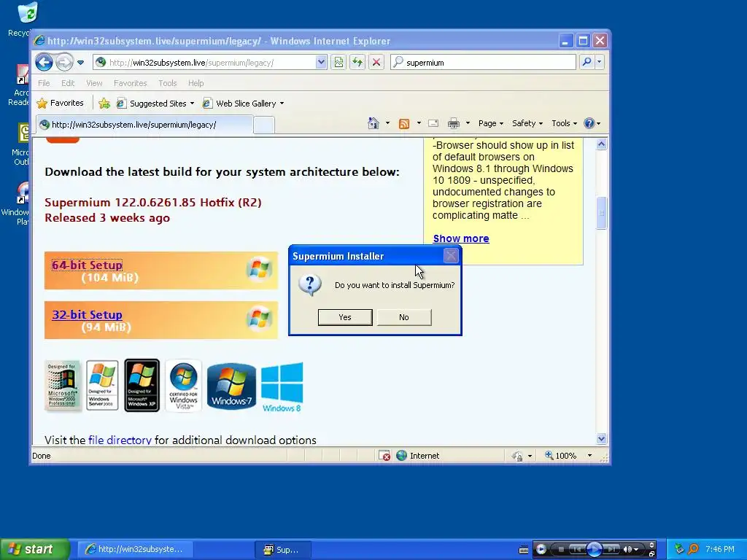Stop loading with the red X icon
The width and height of the screenshot is (747, 560).
(376, 63)
